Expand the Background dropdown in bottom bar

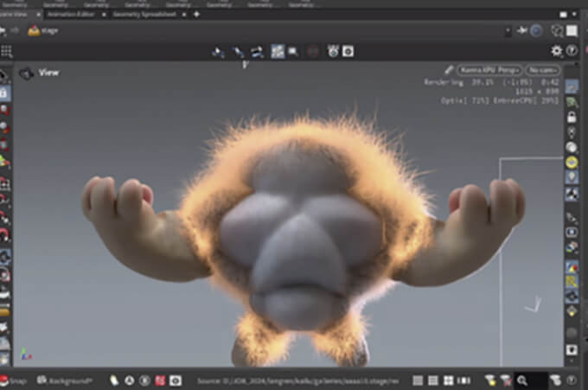[70, 380]
